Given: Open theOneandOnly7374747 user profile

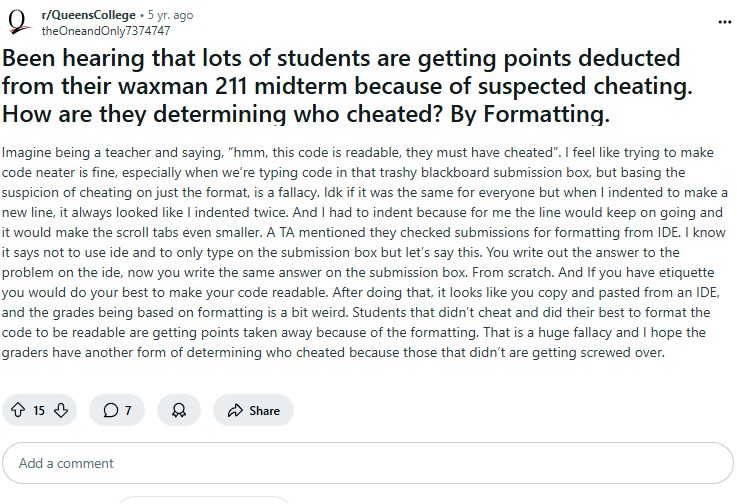Looking at the screenshot, I should [106, 31].
